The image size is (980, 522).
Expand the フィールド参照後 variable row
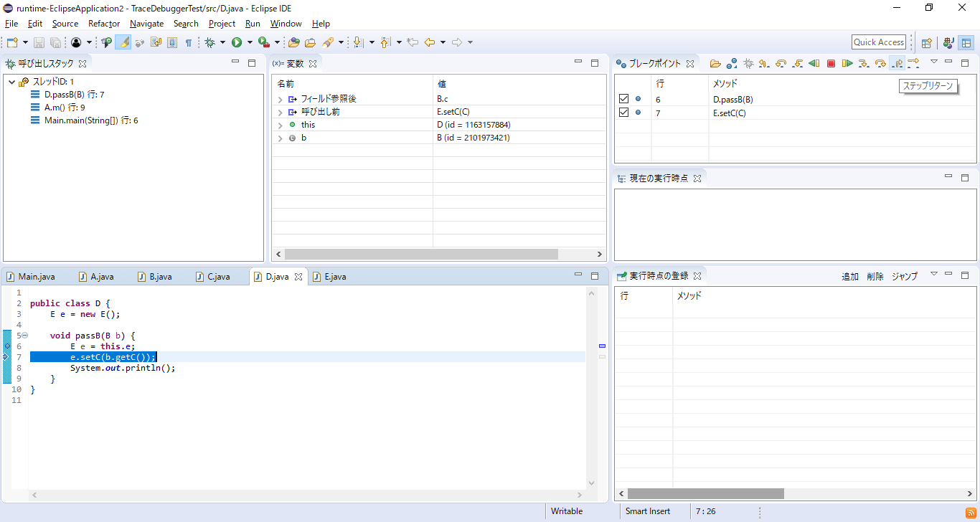[280, 99]
